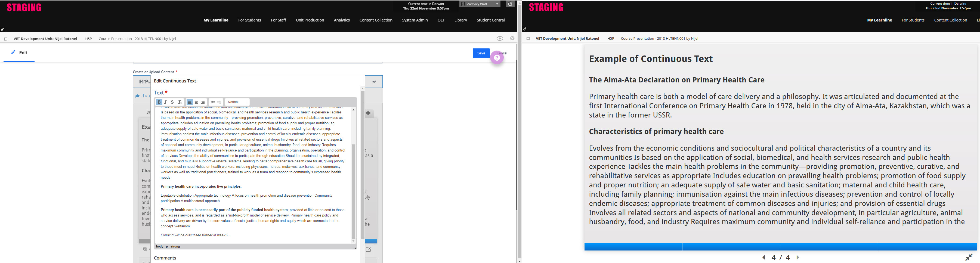Click the 'p' element path tag
980x263 pixels.
[x=167, y=247]
